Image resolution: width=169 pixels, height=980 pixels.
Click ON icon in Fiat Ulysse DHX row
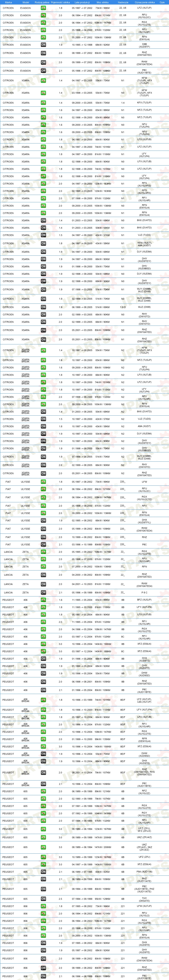pos(43,521)
